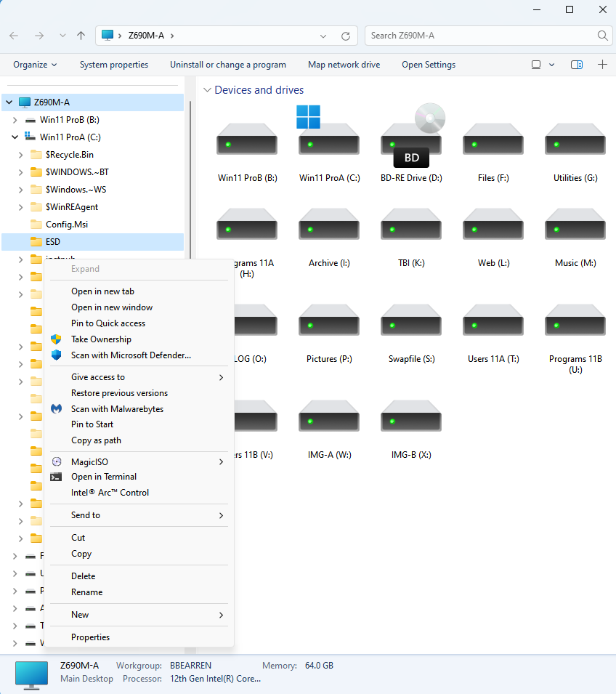Toggle the preview pane icon
The width and height of the screenshot is (616, 694).
(577, 65)
